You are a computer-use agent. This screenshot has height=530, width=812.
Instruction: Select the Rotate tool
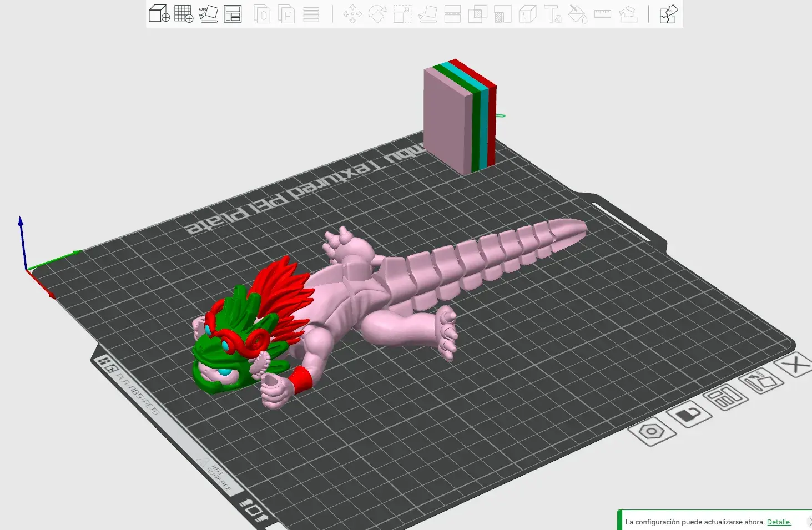(377, 13)
